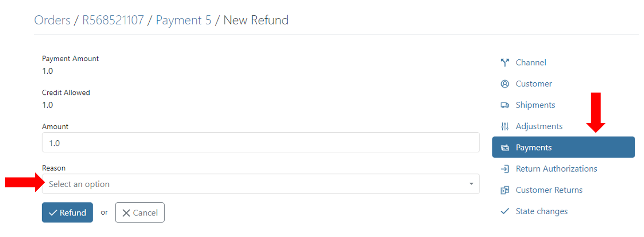This screenshot has width=644, height=237.
Task: Open order R568521107 breadcrumb link
Action: pyautogui.click(x=113, y=20)
